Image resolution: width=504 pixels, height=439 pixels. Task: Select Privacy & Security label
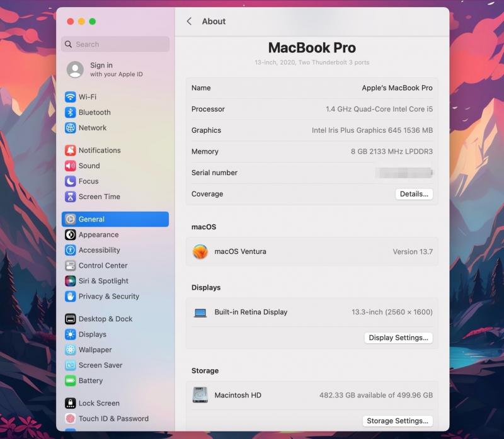(x=109, y=296)
